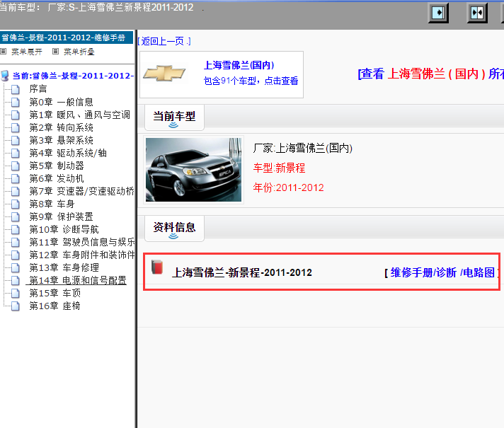Click the page icon beside 第9章 保护装置

[x=15, y=216]
